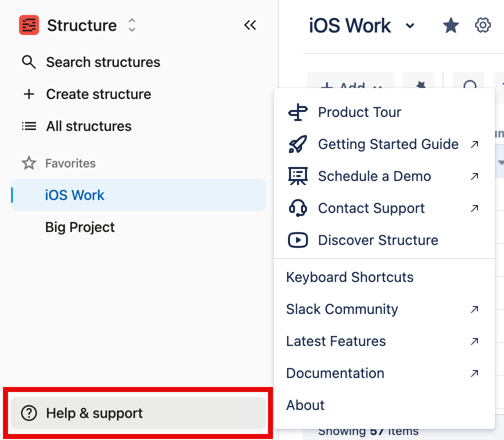504x440 pixels.
Task: Click Create structure
Action: [x=98, y=94]
